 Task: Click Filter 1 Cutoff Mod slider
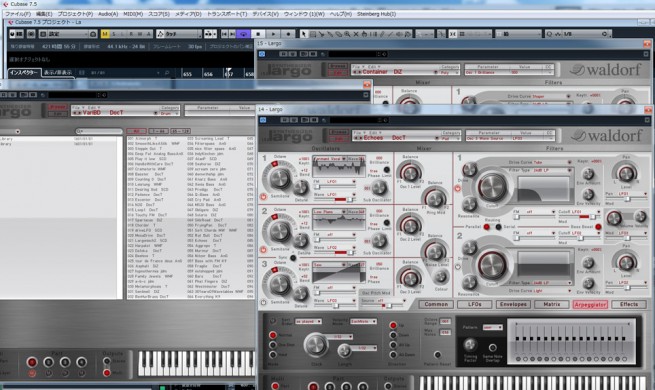tap(579, 217)
